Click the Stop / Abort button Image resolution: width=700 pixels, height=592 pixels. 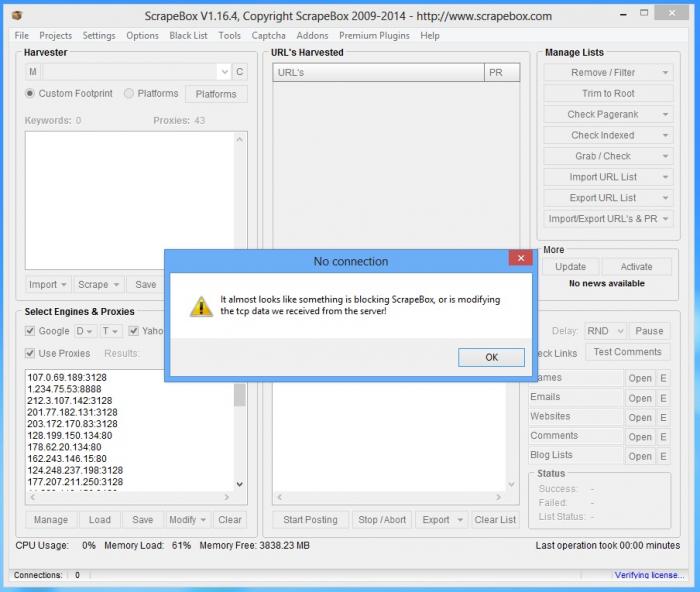pos(382,520)
